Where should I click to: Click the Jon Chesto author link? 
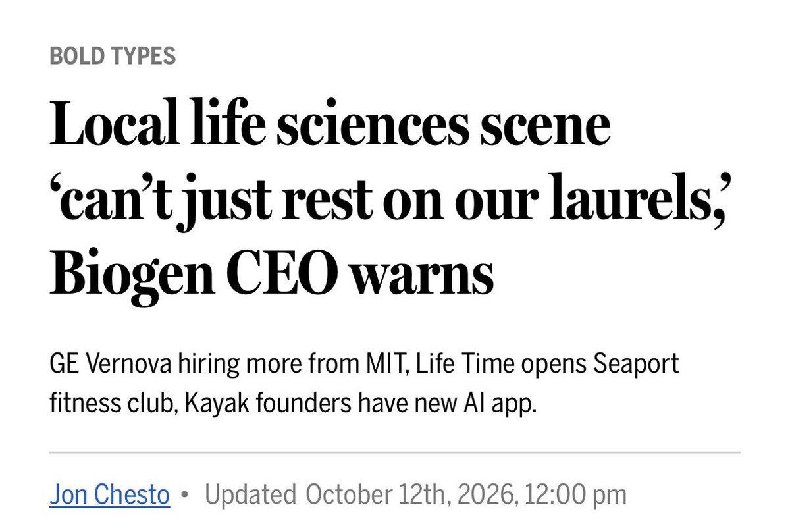coord(110,494)
